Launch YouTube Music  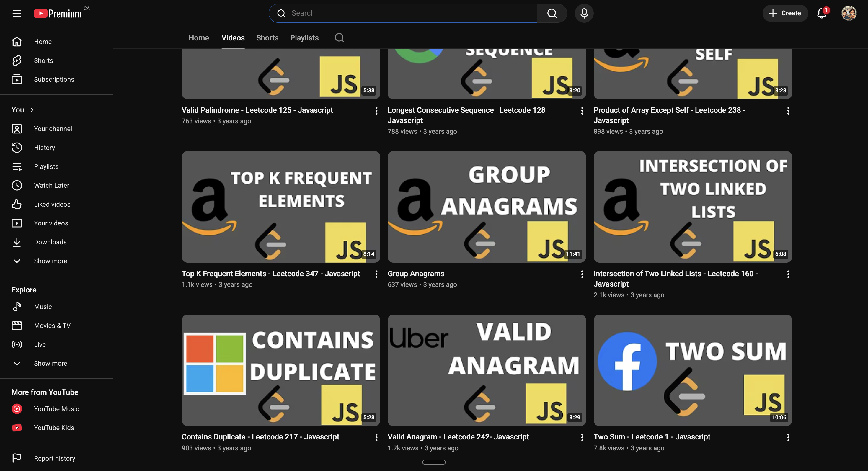57,409
